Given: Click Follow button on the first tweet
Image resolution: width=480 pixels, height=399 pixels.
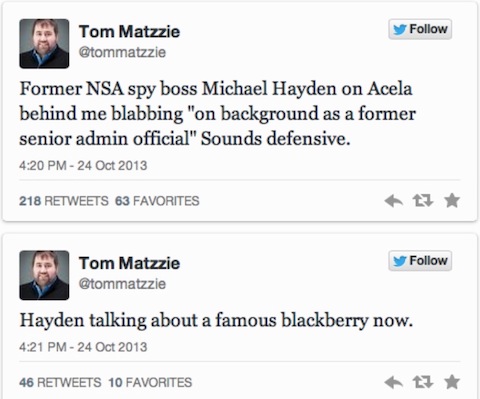Looking at the screenshot, I should pos(420,29).
